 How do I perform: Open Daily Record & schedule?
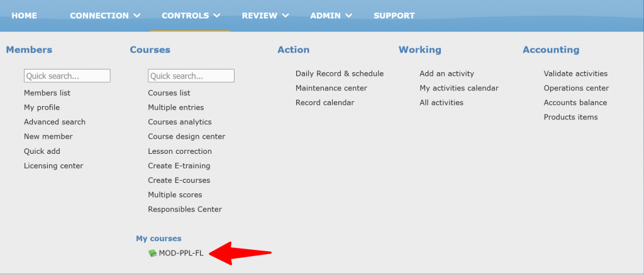pyautogui.click(x=340, y=73)
